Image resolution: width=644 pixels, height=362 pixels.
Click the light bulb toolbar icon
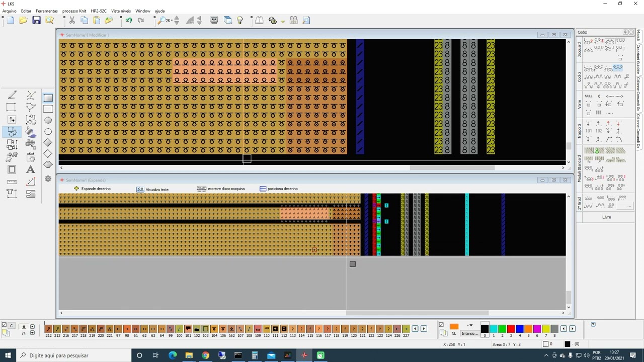240,20
